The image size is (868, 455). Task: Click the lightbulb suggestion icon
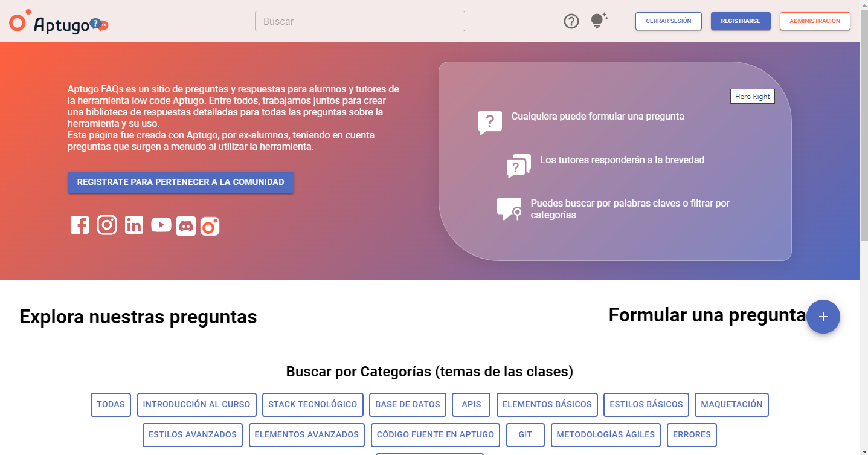click(x=597, y=21)
